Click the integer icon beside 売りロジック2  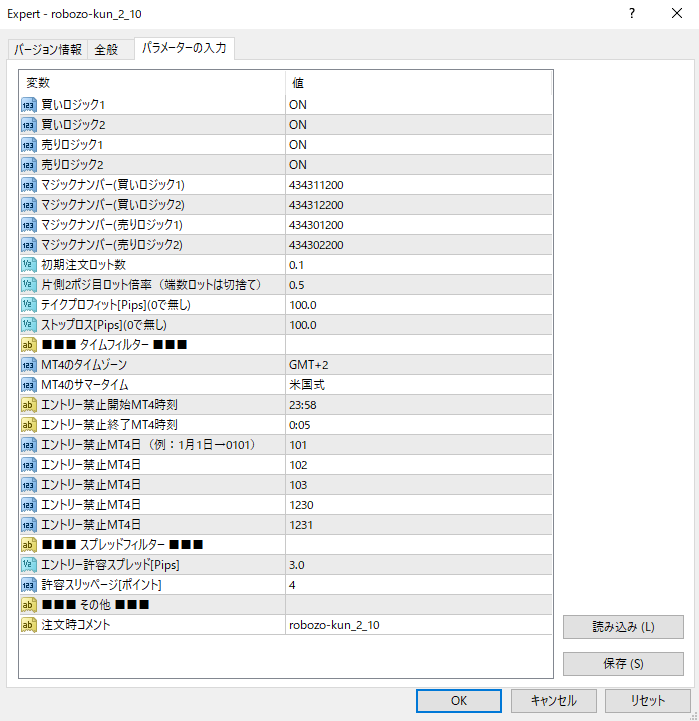pos(29,165)
